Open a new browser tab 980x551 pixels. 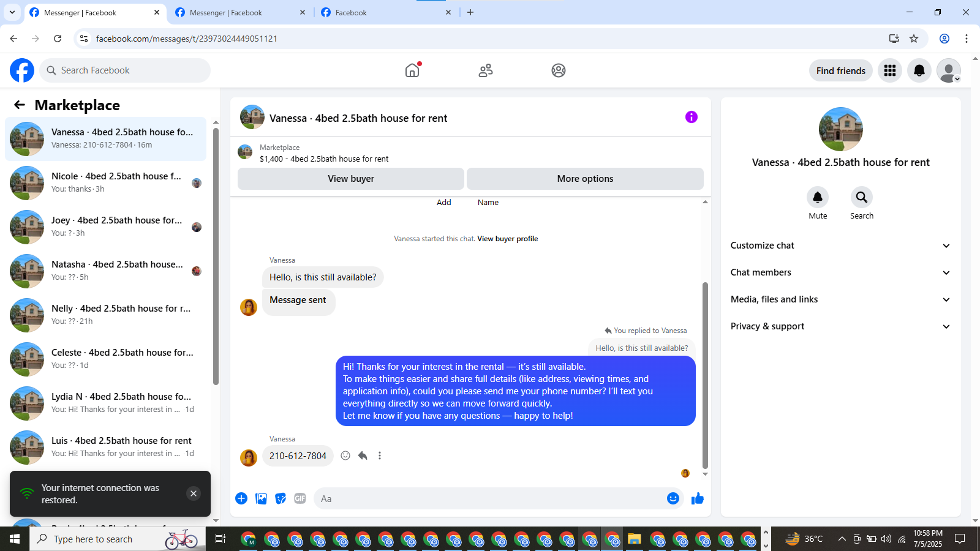(x=470, y=12)
